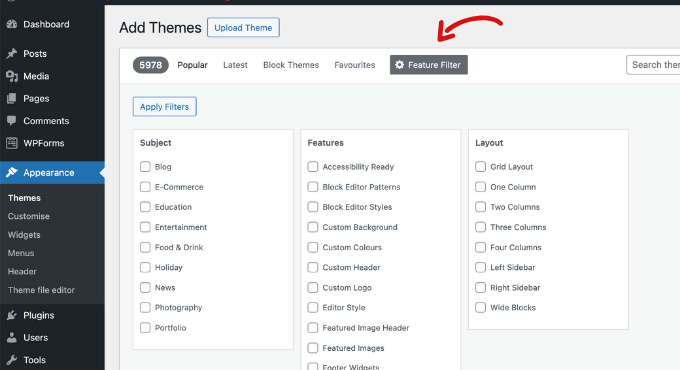Click the Tools wrench icon
This screenshot has width=680, height=370.
tap(12, 360)
